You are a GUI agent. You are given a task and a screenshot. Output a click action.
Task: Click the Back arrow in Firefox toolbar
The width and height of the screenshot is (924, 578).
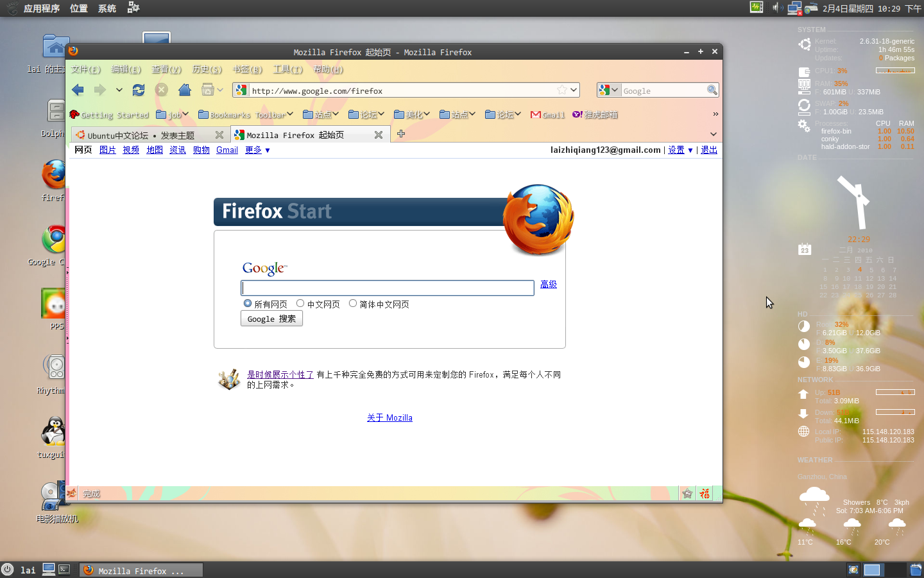78,90
